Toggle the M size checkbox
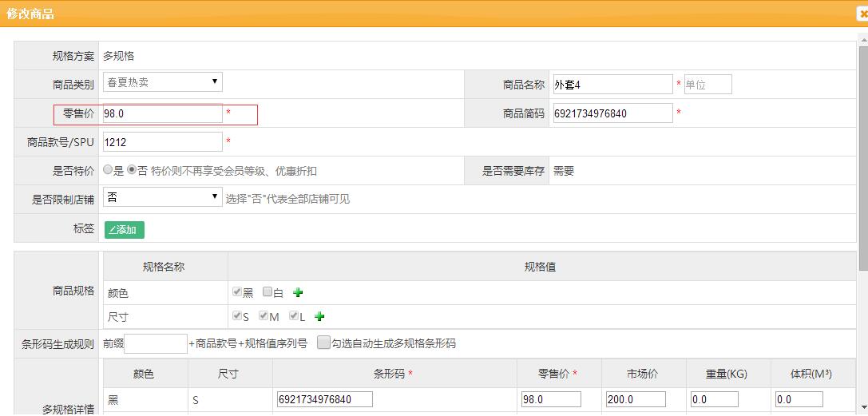This screenshot has height=416, width=868. pyautogui.click(x=264, y=316)
